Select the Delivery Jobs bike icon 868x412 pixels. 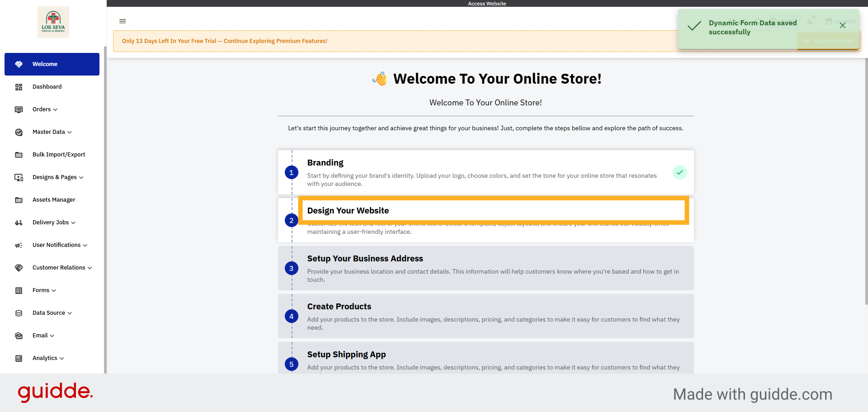click(19, 223)
